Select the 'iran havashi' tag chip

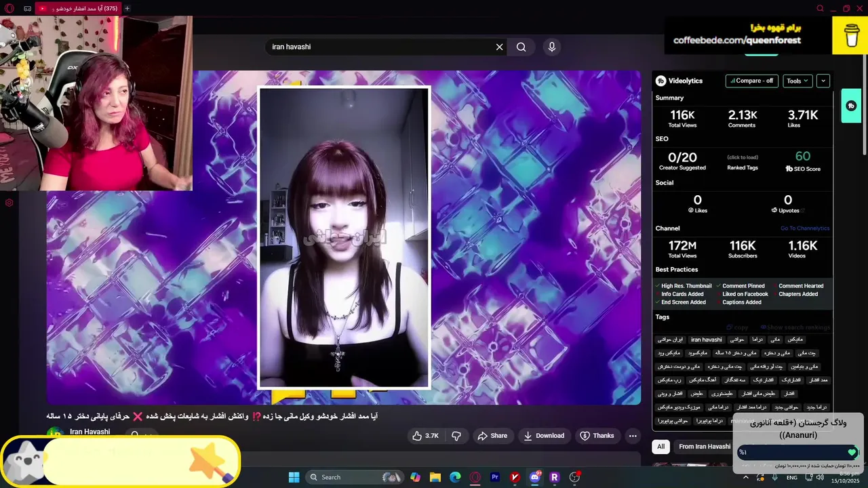tap(706, 340)
